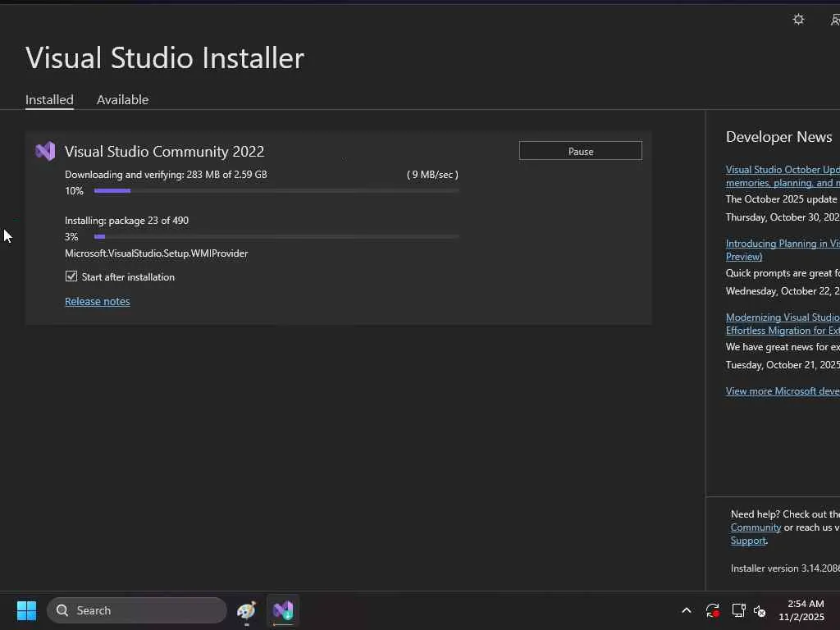Show hidden system tray icons
The height and width of the screenshot is (630, 840).
pos(687,610)
